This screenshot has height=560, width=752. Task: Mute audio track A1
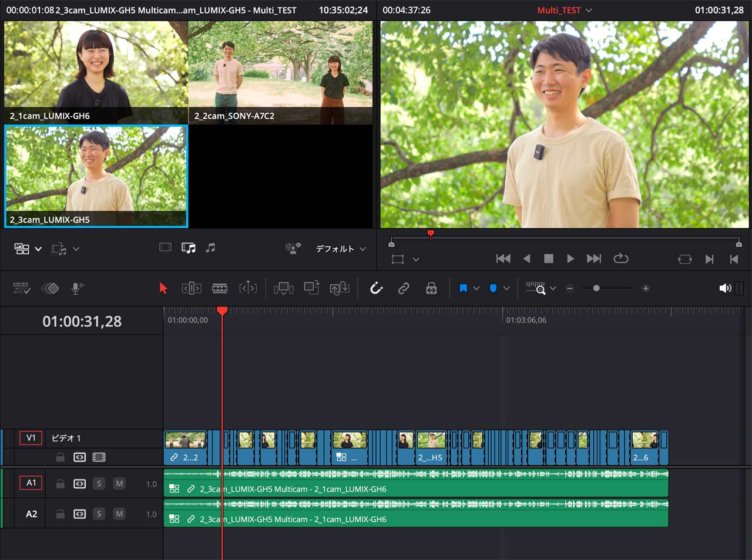[x=119, y=484]
